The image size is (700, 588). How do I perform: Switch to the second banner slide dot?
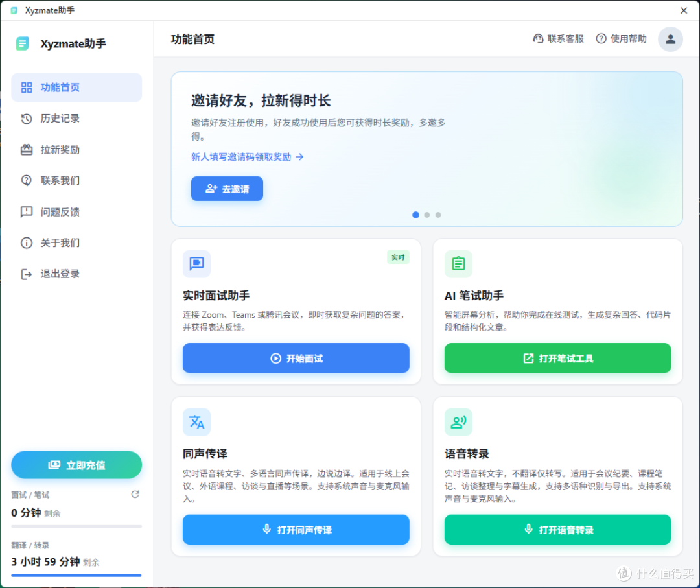tap(426, 215)
